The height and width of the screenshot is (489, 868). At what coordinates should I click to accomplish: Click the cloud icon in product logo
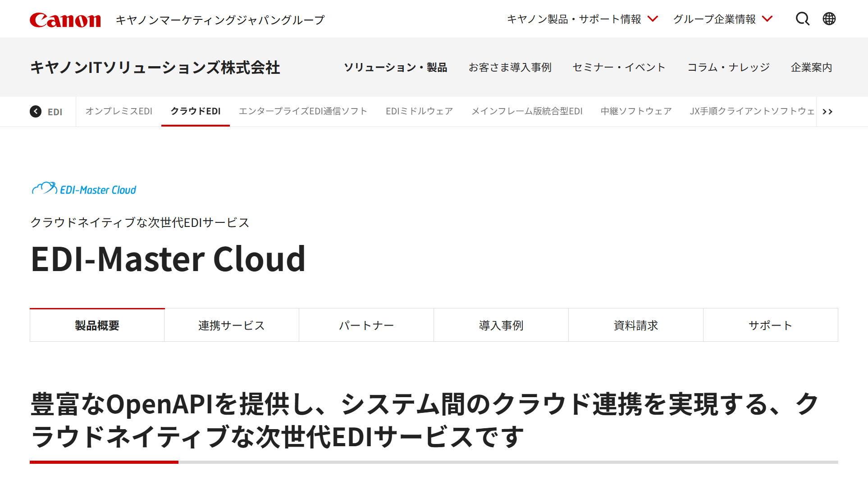click(43, 187)
